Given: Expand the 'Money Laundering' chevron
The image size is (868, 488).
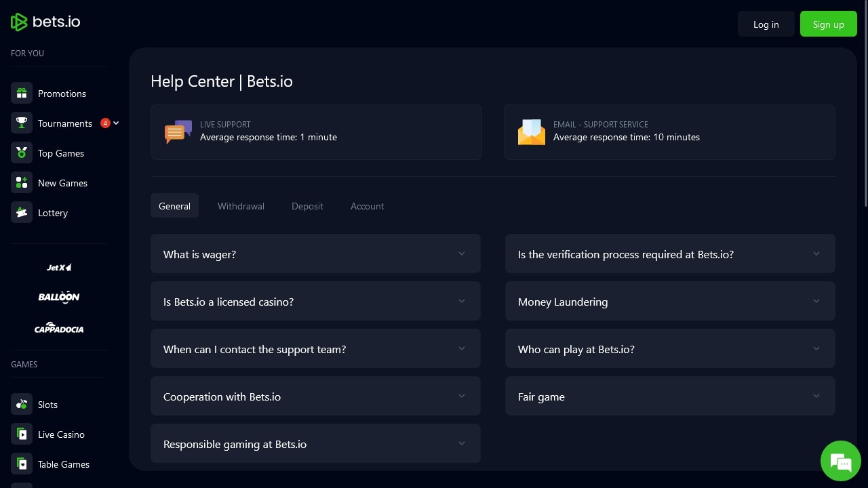Looking at the screenshot, I should (x=816, y=301).
